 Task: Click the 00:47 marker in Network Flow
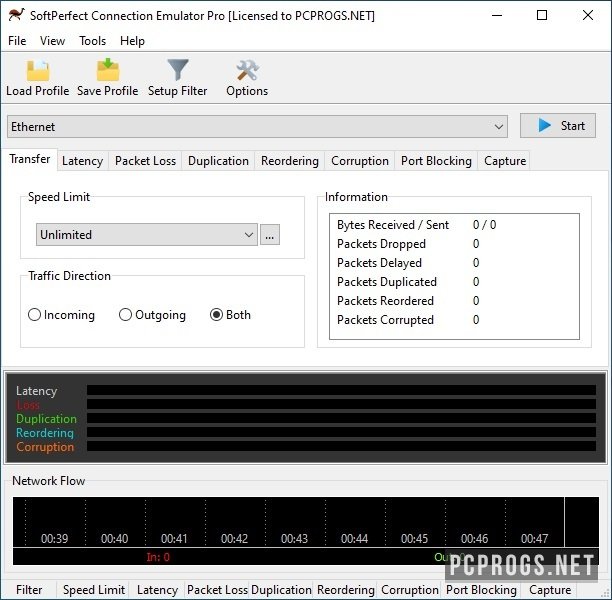tap(534, 539)
